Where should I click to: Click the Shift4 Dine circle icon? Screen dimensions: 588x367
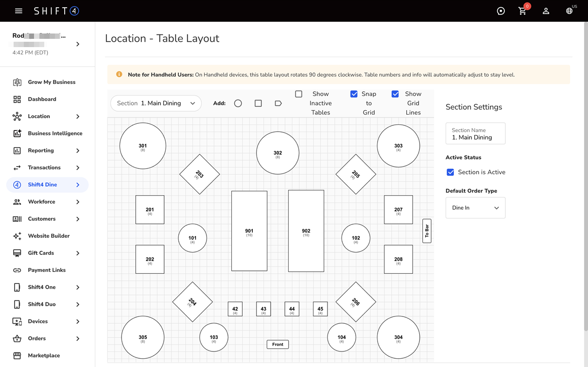tap(17, 185)
